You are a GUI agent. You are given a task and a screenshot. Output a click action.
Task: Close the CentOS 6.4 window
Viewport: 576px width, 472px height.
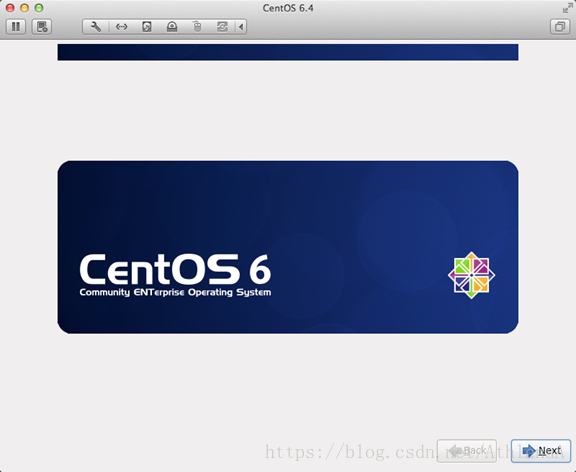10,8
